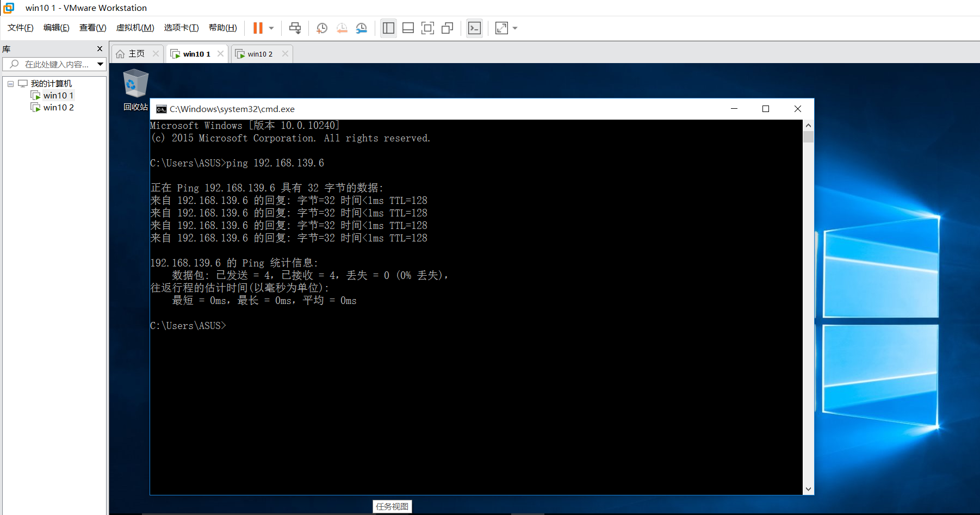Click the VMware Workstation app icon in title bar

pos(9,8)
